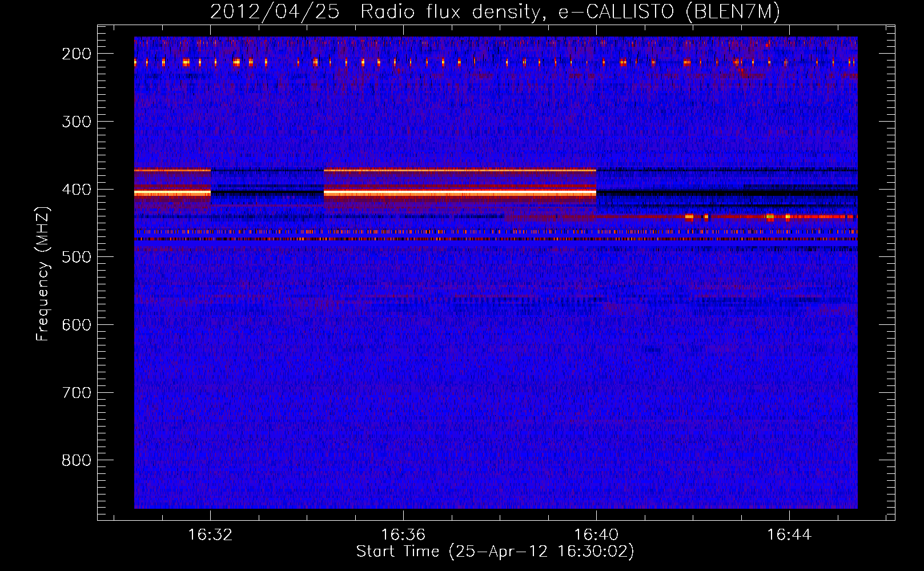Click the 370 MHz orange band near 16:37

(x=460, y=170)
